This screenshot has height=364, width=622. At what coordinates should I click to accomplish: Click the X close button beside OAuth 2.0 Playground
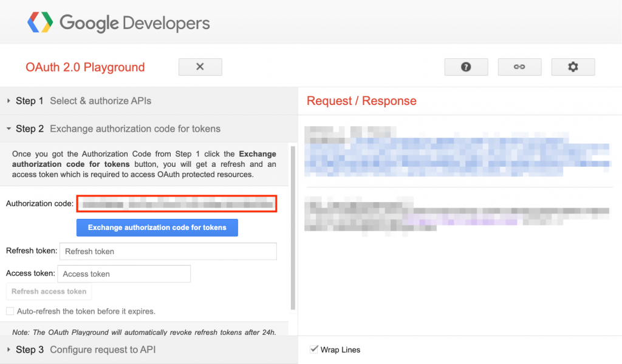click(200, 67)
